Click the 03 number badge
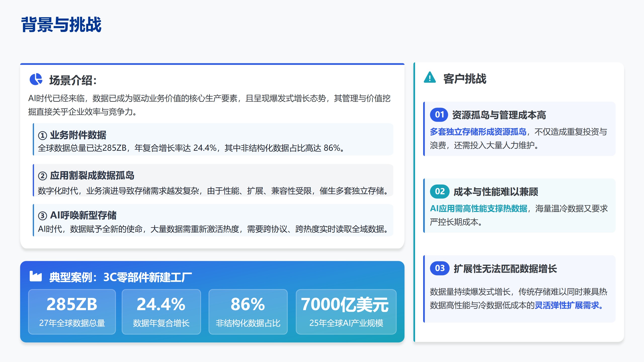 click(440, 268)
